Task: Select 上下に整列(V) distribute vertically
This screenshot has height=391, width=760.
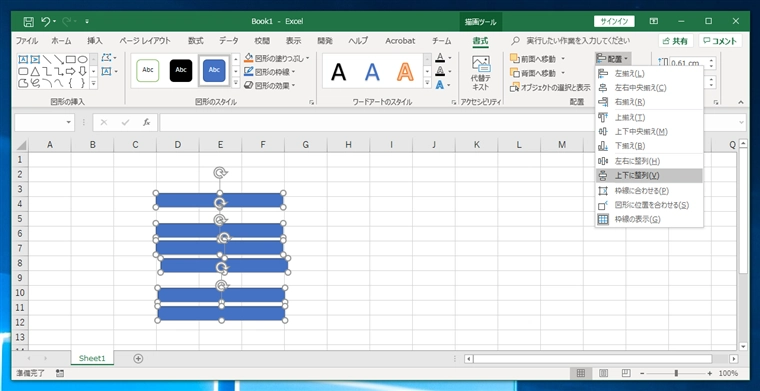Action: click(649, 175)
